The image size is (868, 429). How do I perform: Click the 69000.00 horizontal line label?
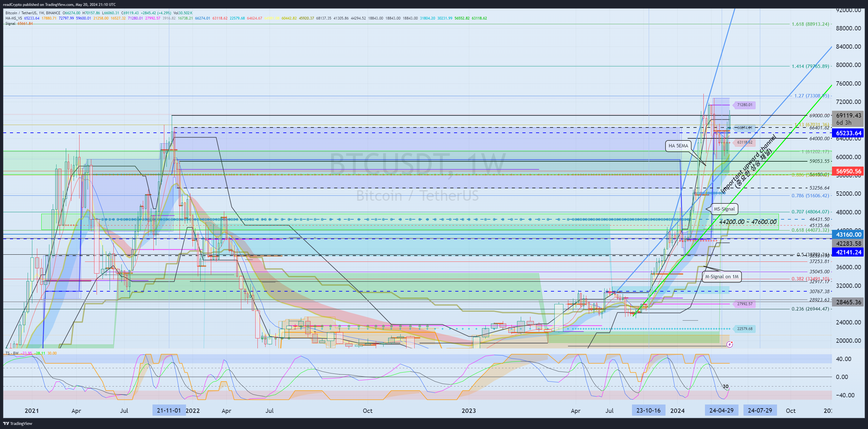819,115
